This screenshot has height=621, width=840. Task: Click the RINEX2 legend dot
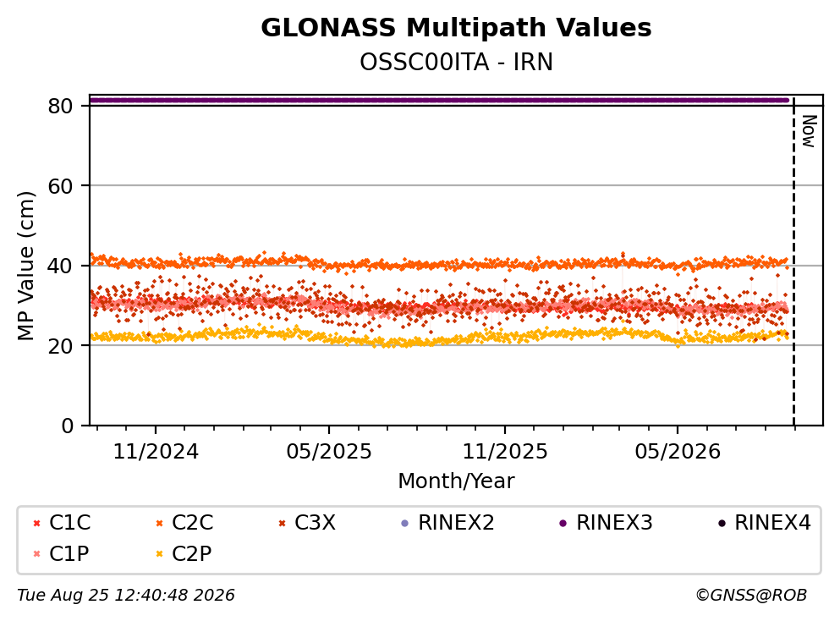click(405, 523)
